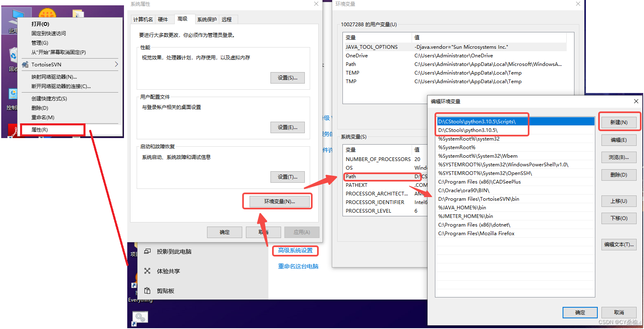
Task: Click 浏览(B)... button
Action: point(619,157)
